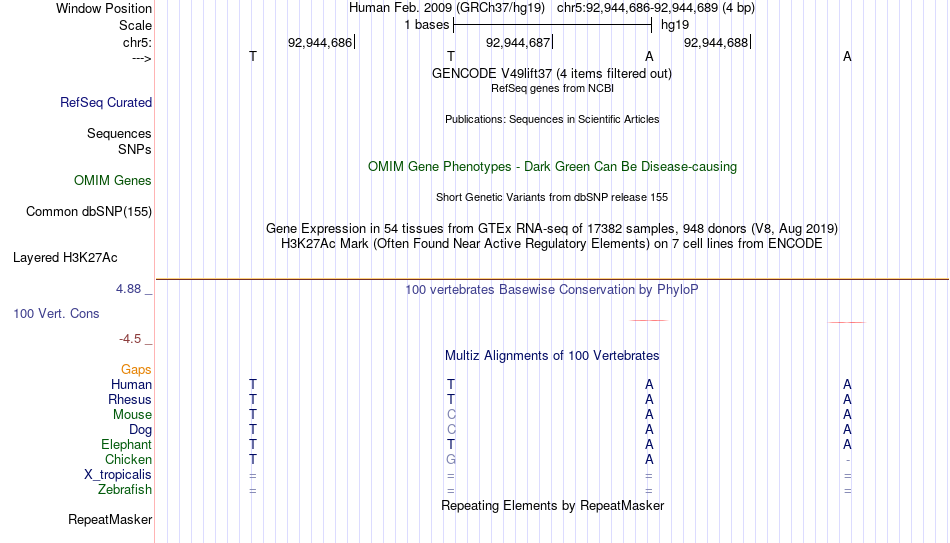Click the chr5:92,944,686-92,944,689 (4 bp) position text
The width and height of the screenshot is (950, 543).
(x=656, y=8)
